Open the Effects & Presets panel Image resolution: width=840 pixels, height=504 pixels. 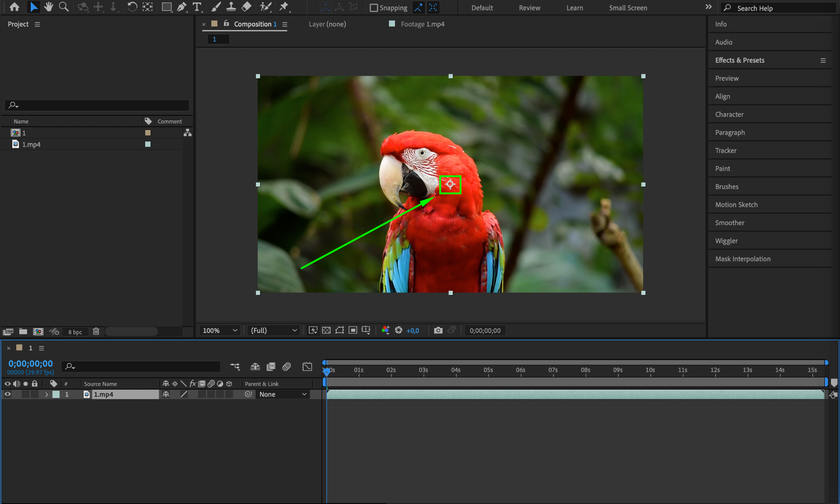(x=740, y=60)
